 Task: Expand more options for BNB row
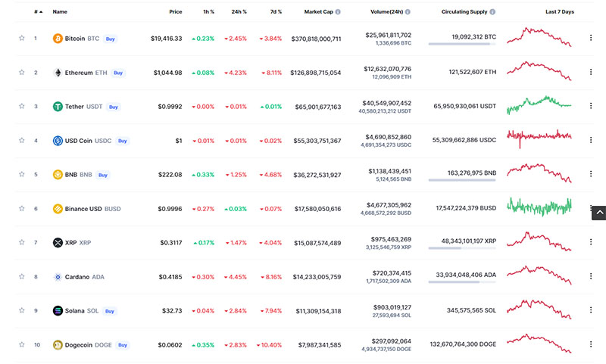pyautogui.click(x=591, y=175)
